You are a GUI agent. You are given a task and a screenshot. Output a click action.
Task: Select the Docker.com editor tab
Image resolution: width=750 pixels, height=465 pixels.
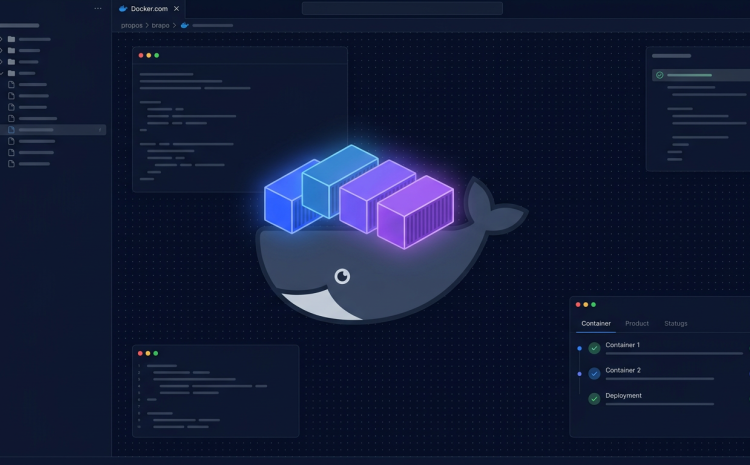pos(149,9)
